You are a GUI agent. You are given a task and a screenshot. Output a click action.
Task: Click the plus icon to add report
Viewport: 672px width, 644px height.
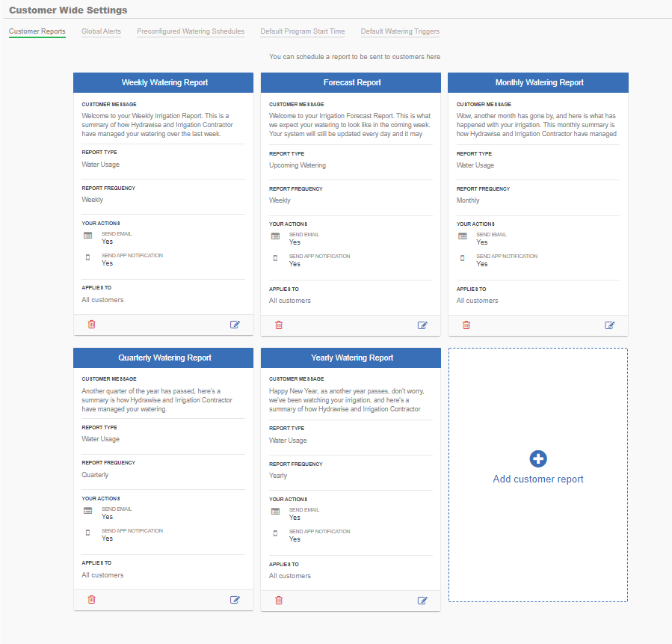538,459
